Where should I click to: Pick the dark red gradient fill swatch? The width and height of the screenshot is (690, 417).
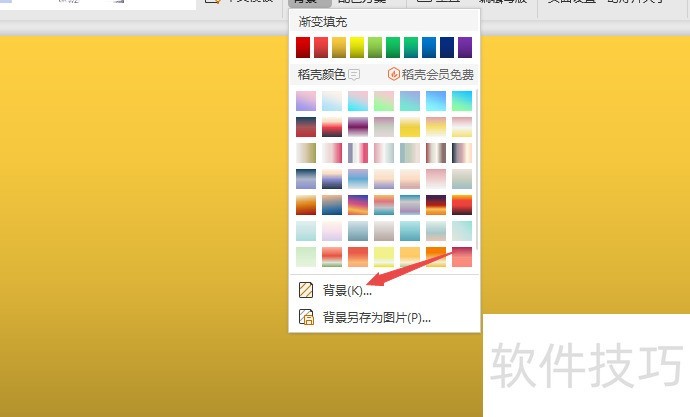tap(303, 48)
